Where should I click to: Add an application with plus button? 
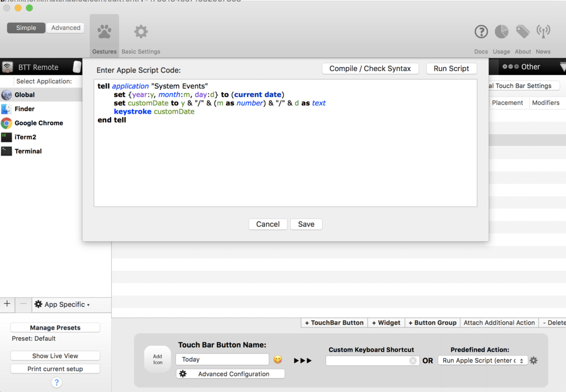pos(7,304)
